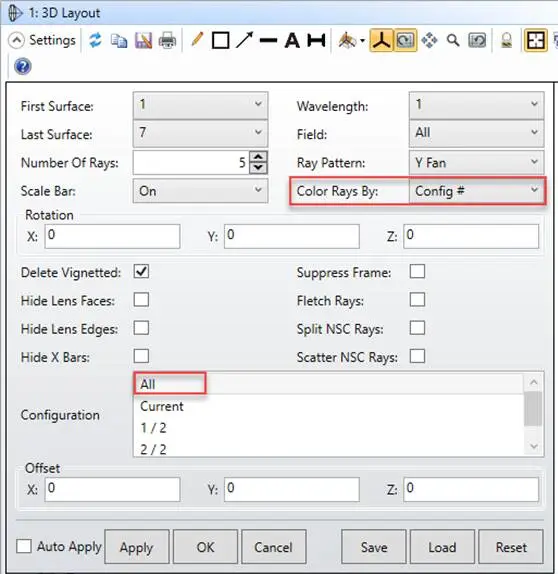Select the text annotation A tool

tap(292, 40)
